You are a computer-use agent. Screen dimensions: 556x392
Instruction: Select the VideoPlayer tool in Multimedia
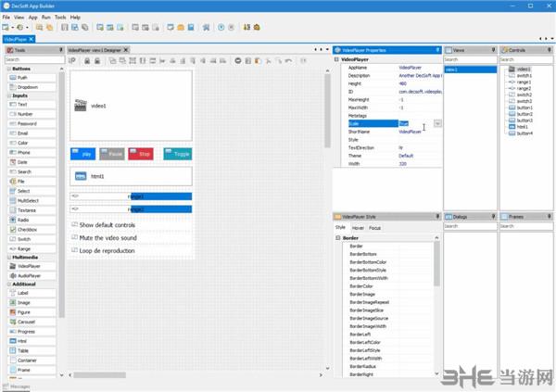(x=32, y=266)
